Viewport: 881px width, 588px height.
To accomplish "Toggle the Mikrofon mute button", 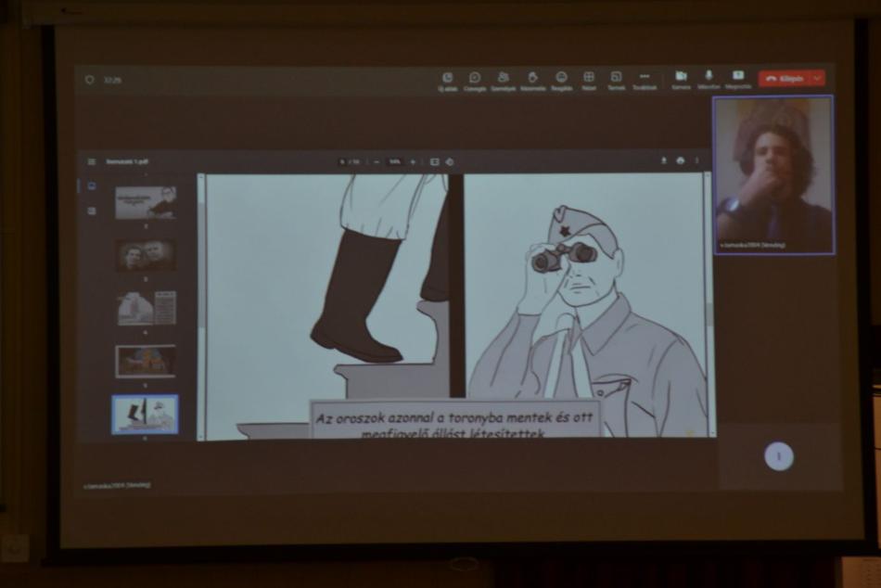I will [709, 80].
